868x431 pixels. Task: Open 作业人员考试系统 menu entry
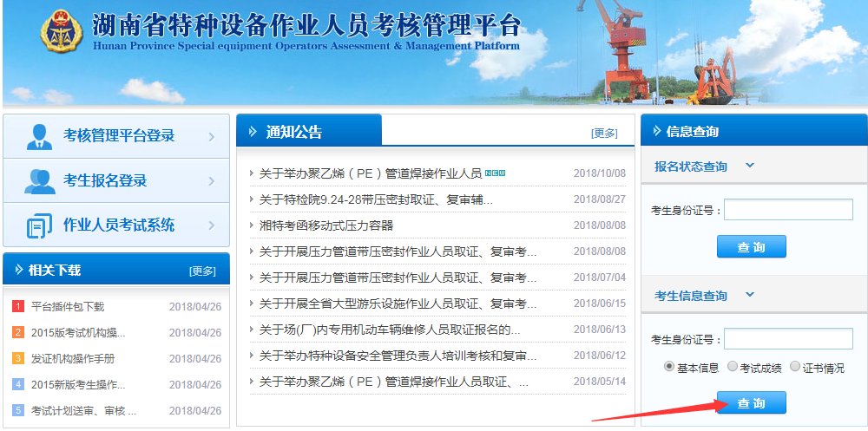(x=116, y=225)
